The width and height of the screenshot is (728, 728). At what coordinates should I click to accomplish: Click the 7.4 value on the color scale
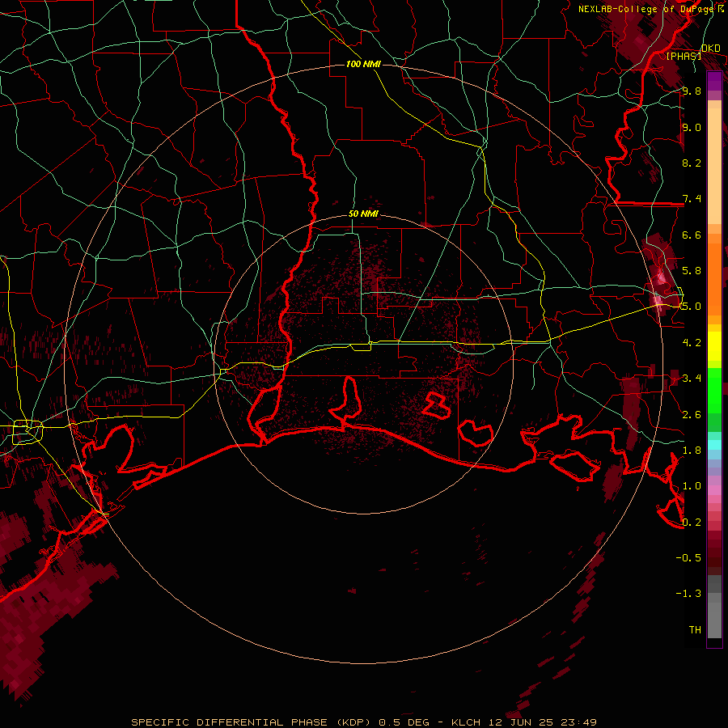coord(692,199)
